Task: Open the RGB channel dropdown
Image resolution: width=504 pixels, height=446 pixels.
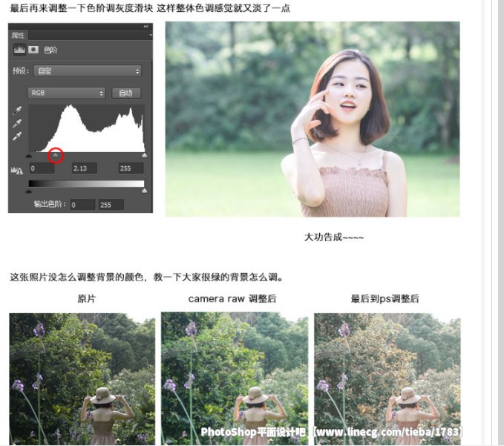Action: pyautogui.click(x=67, y=93)
